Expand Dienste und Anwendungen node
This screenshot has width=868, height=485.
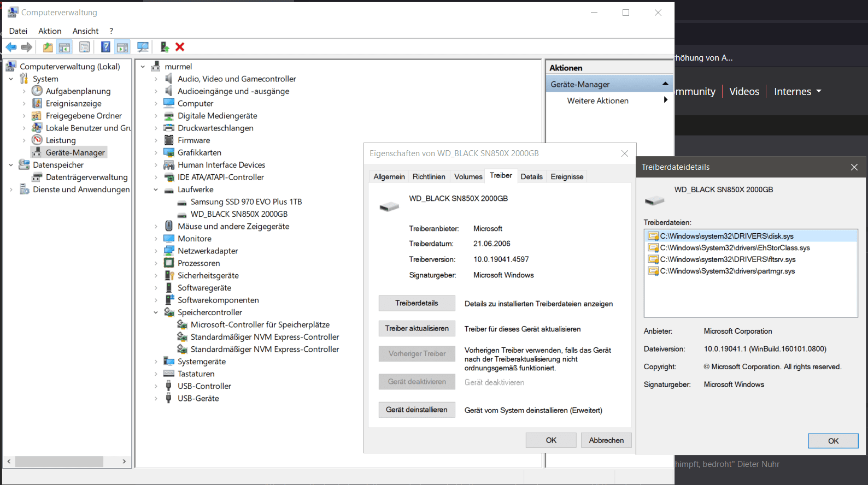click(x=11, y=190)
